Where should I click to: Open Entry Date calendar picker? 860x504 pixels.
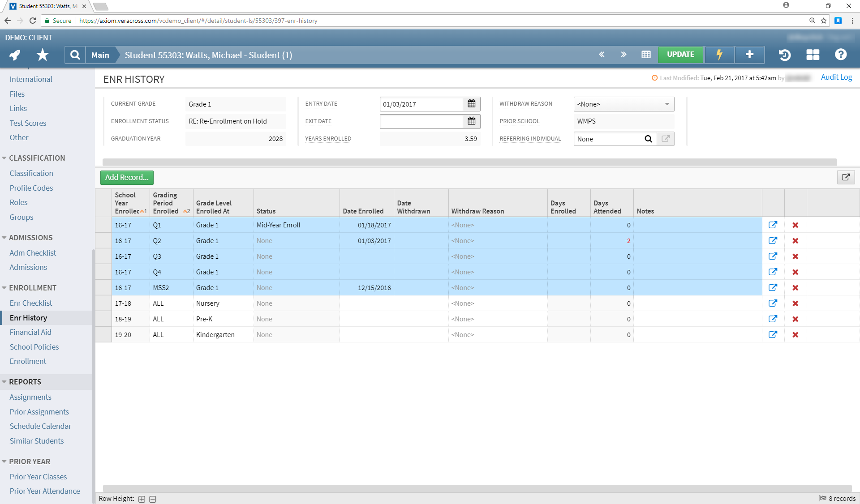(x=472, y=104)
